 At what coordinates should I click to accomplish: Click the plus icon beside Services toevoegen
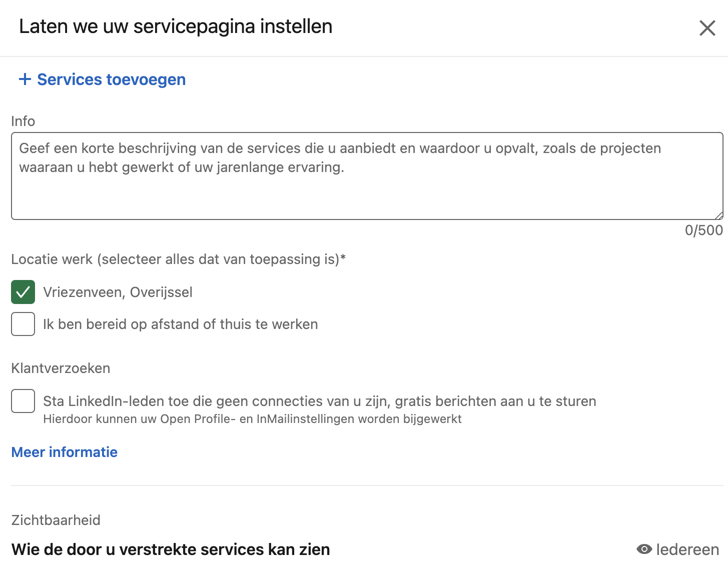[25, 79]
